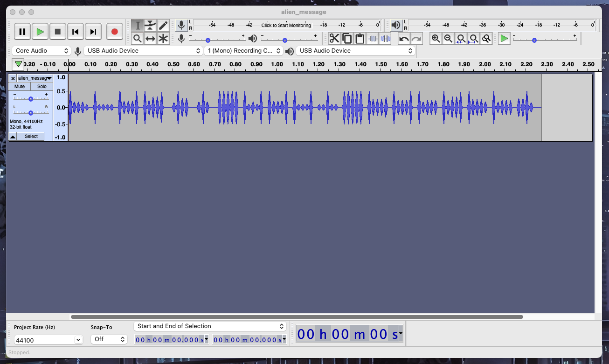This screenshot has height=364, width=609.
Task: Click the Trim audio outside selection icon
Action: tap(373, 38)
